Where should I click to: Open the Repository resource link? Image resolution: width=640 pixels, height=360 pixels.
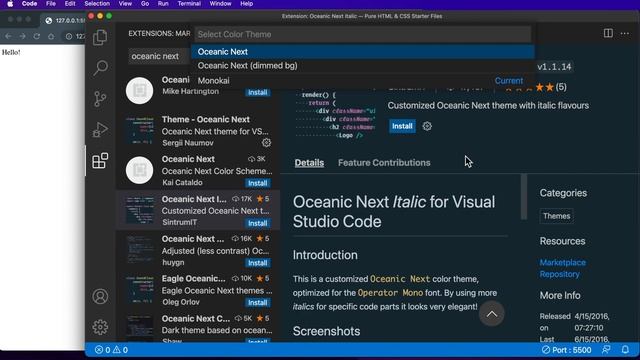(x=559, y=274)
